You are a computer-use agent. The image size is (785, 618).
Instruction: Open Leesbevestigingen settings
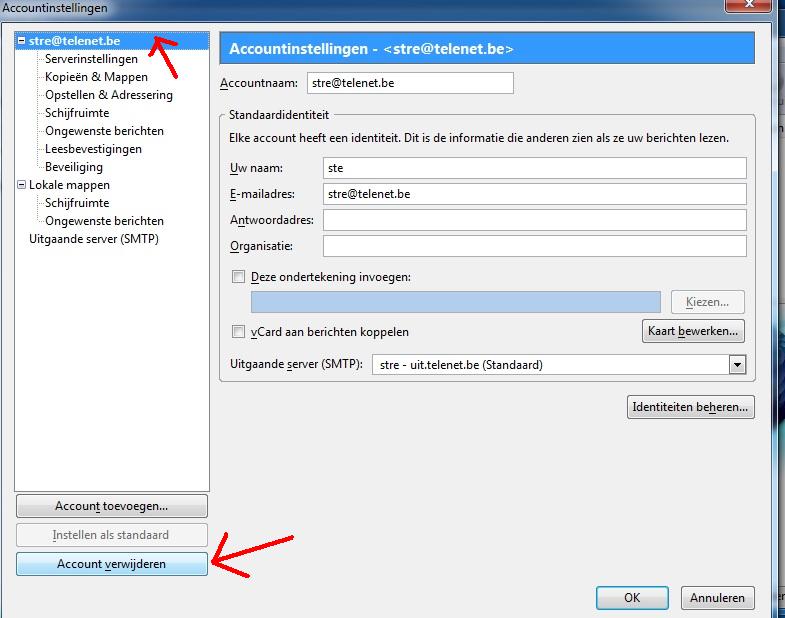click(93, 149)
